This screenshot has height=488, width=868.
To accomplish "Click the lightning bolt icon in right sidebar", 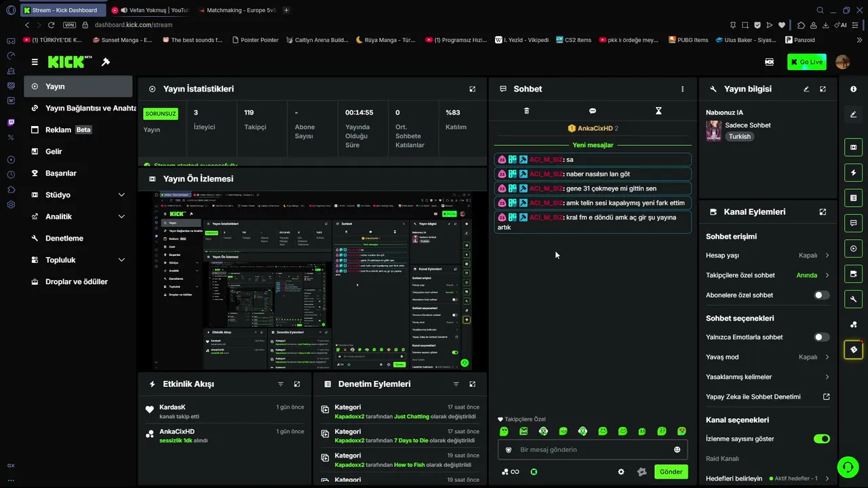I will (x=853, y=172).
